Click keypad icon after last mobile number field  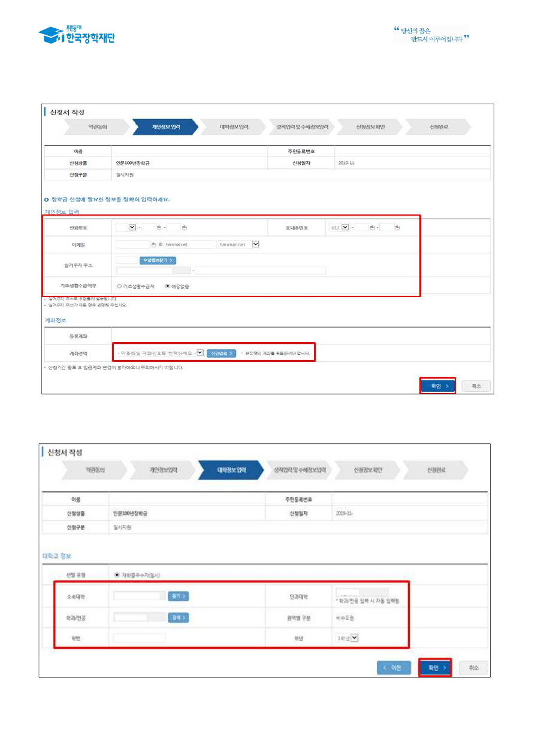398,227
